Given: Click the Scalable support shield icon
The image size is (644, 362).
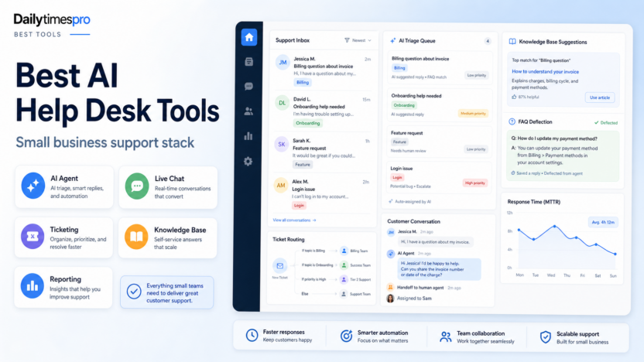Looking at the screenshot, I should click(x=546, y=337).
